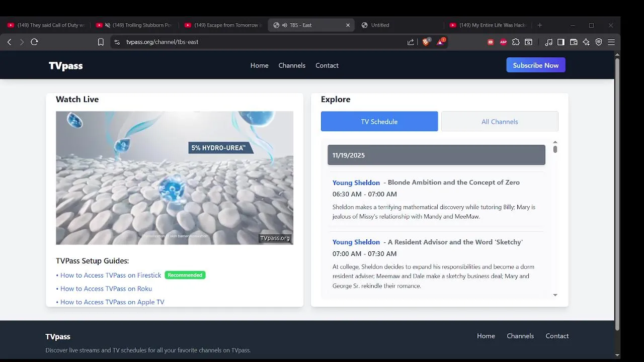This screenshot has height=362, width=644.
Task: Open the browser hamburger main menu
Action: pos(611,42)
